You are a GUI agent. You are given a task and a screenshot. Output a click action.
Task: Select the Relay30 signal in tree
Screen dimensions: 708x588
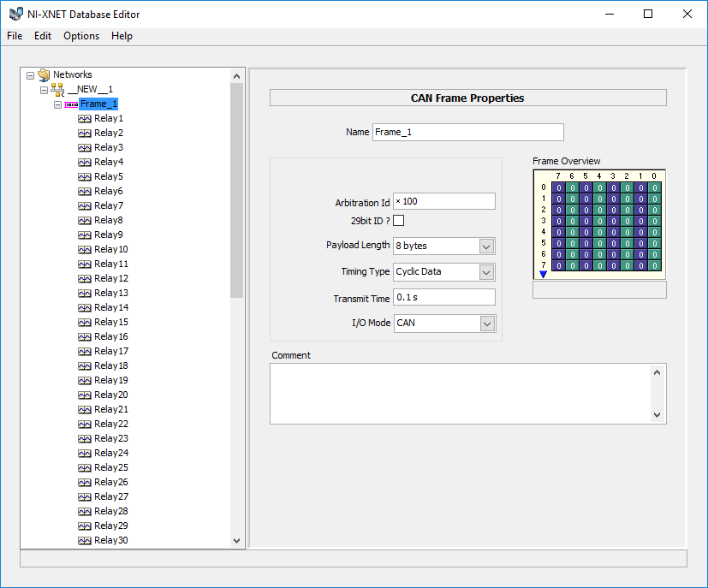111,540
